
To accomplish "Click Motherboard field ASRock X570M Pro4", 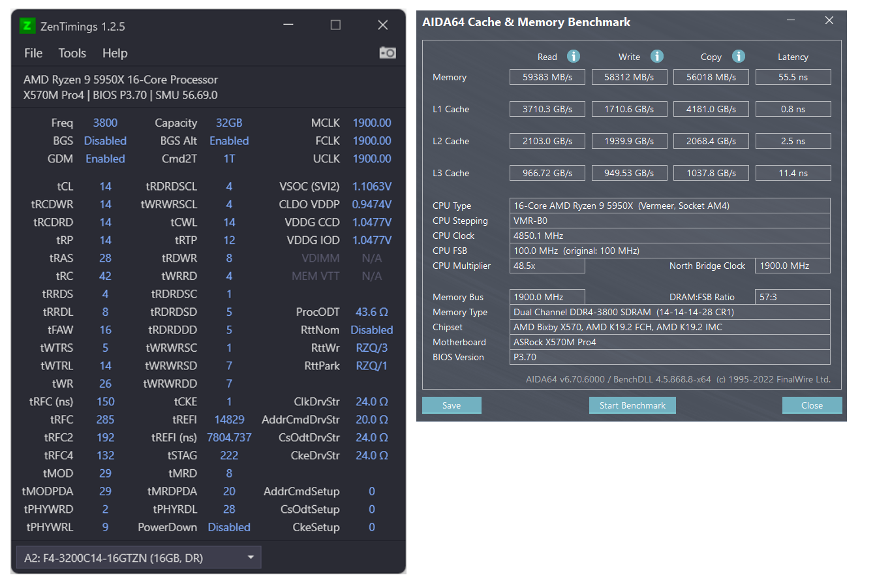I will click(x=669, y=342).
